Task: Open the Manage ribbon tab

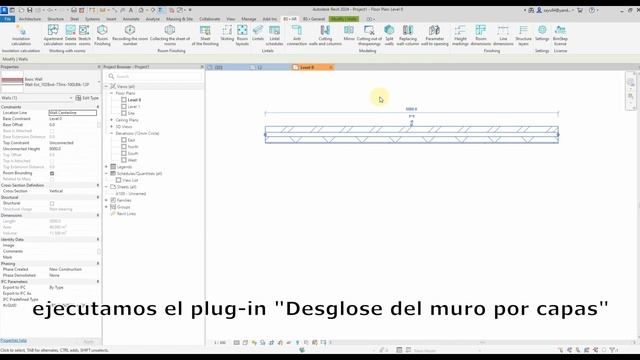Action: (249, 19)
